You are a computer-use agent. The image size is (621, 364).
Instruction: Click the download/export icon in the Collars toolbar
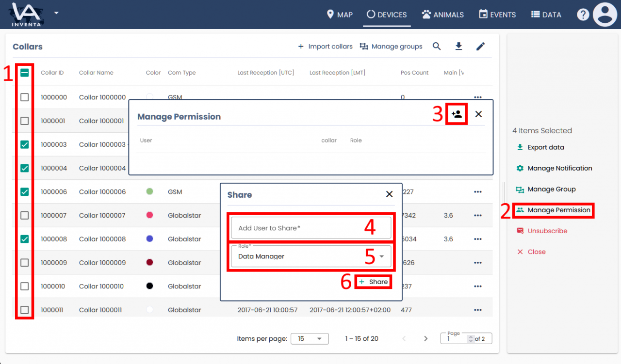click(458, 46)
